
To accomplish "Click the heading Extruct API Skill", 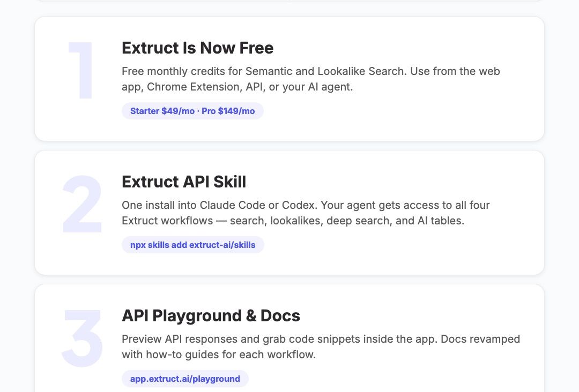I will point(184,182).
